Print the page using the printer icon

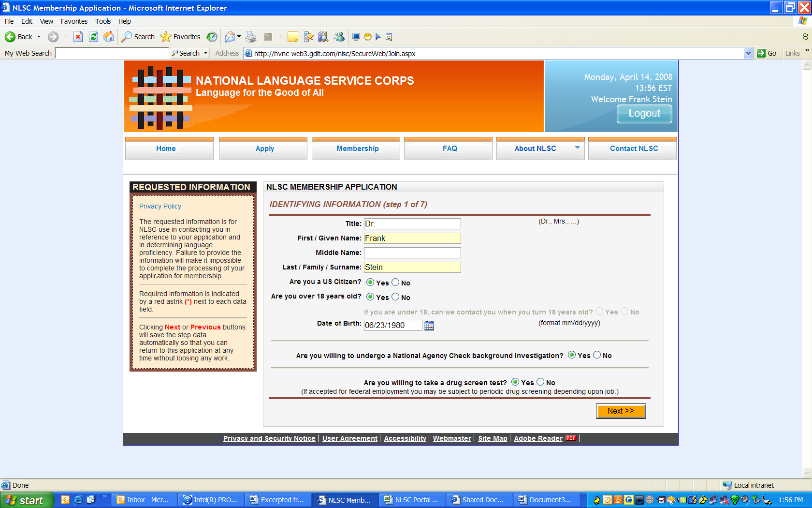(251, 37)
